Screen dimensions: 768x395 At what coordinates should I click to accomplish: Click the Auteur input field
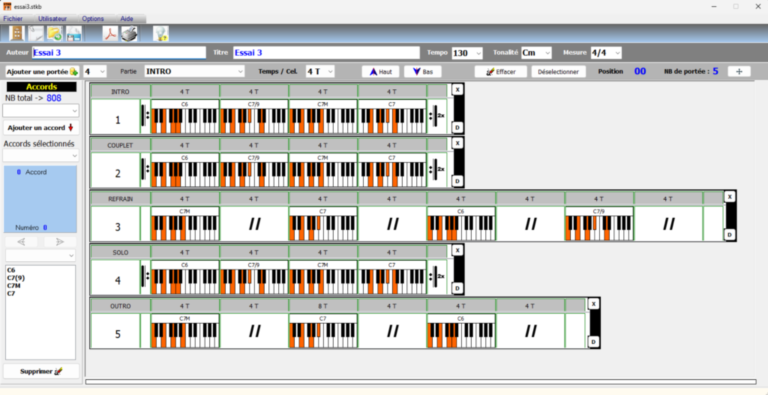point(119,53)
